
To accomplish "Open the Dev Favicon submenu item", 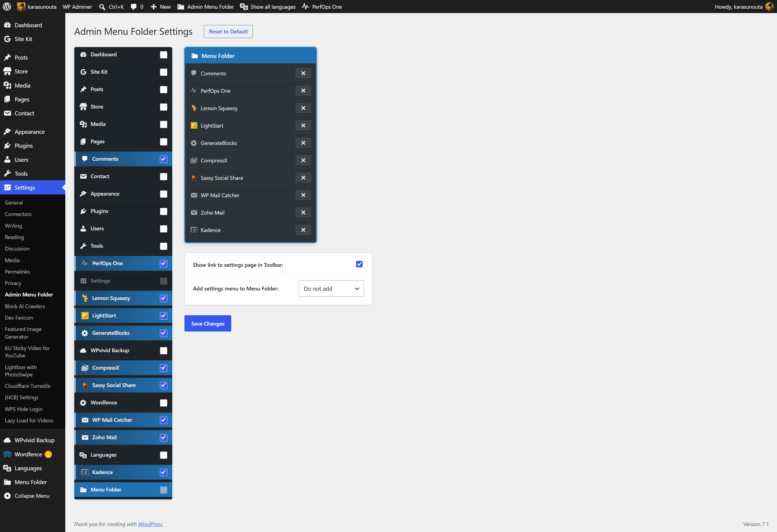I will (x=19, y=317).
